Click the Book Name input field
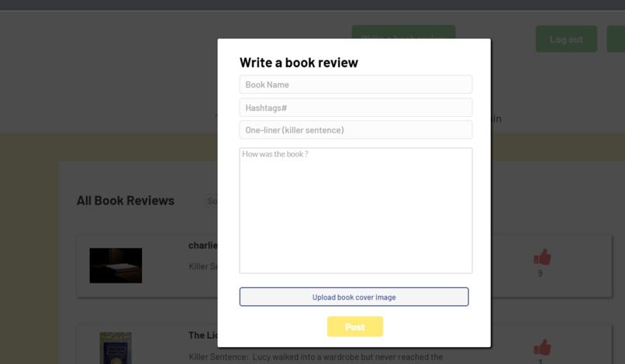The height and width of the screenshot is (364, 625). pyautogui.click(x=356, y=84)
